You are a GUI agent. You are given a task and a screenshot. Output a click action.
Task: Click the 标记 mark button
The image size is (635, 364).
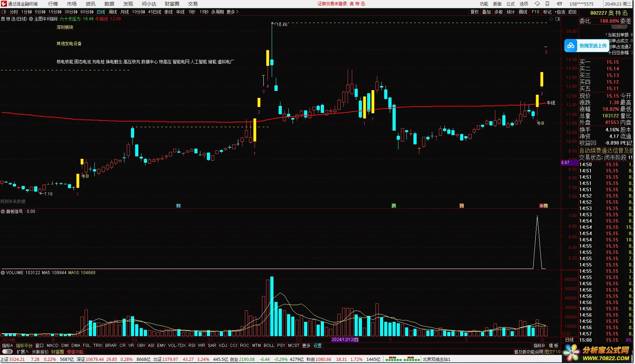click(548, 12)
